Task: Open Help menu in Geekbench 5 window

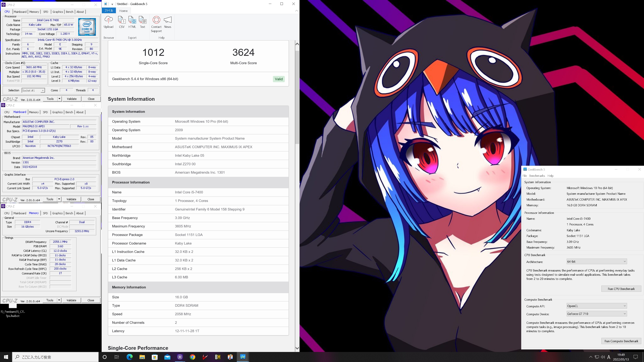Action: [550, 176]
